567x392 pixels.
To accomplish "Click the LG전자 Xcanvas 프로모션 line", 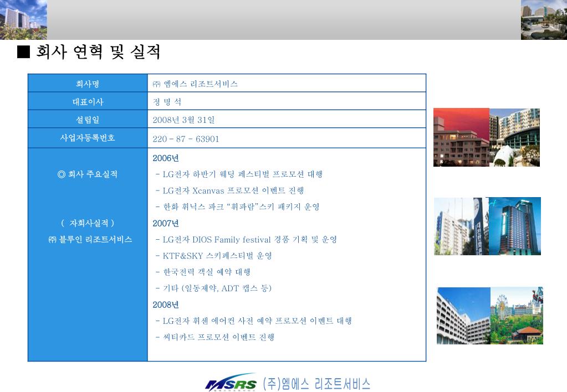I will [229, 190].
